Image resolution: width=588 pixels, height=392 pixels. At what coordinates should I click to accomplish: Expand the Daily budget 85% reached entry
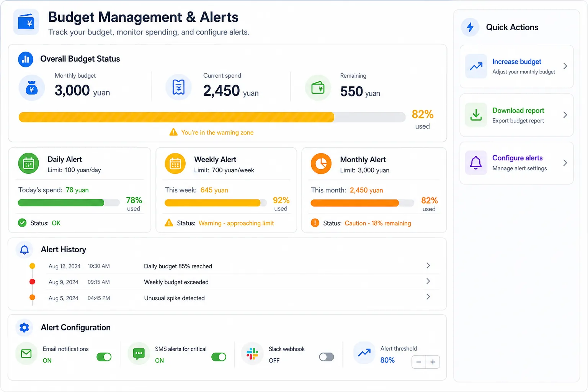428,266
